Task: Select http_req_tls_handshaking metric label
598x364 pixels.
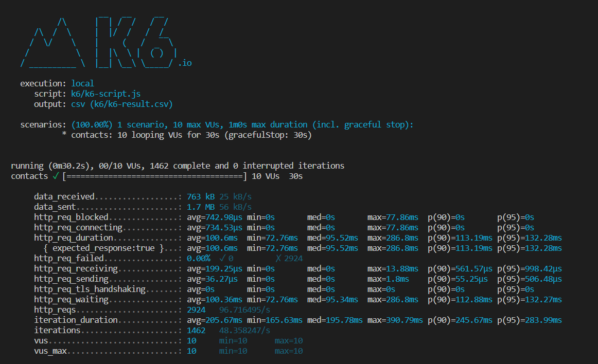Action: pyautogui.click(x=90, y=289)
